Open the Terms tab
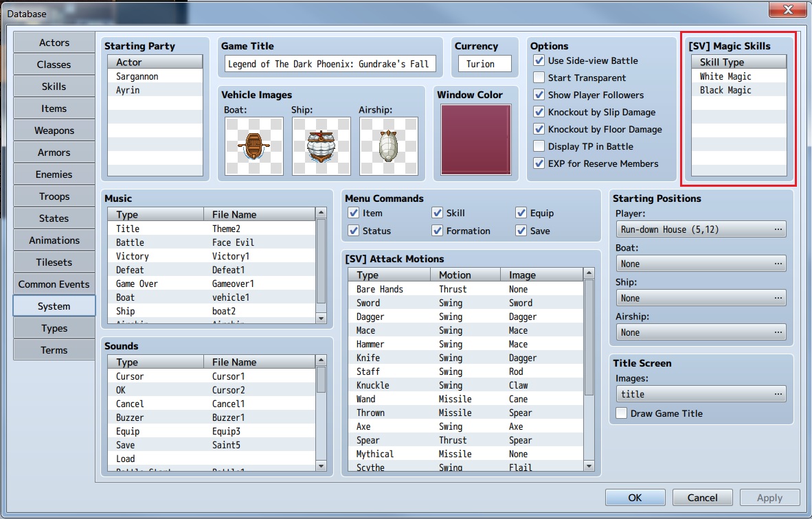The height and width of the screenshot is (519, 812). tap(54, 350)
